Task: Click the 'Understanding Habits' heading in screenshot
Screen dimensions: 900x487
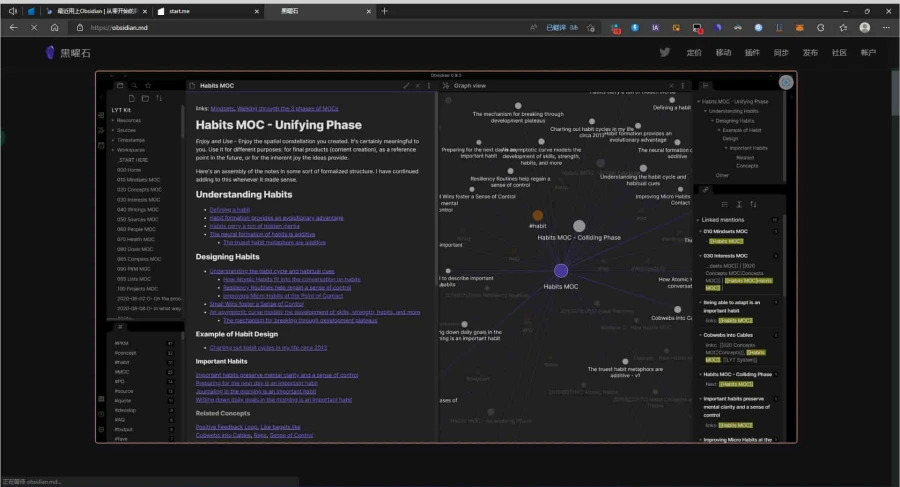Action: (x=244, y=194)
